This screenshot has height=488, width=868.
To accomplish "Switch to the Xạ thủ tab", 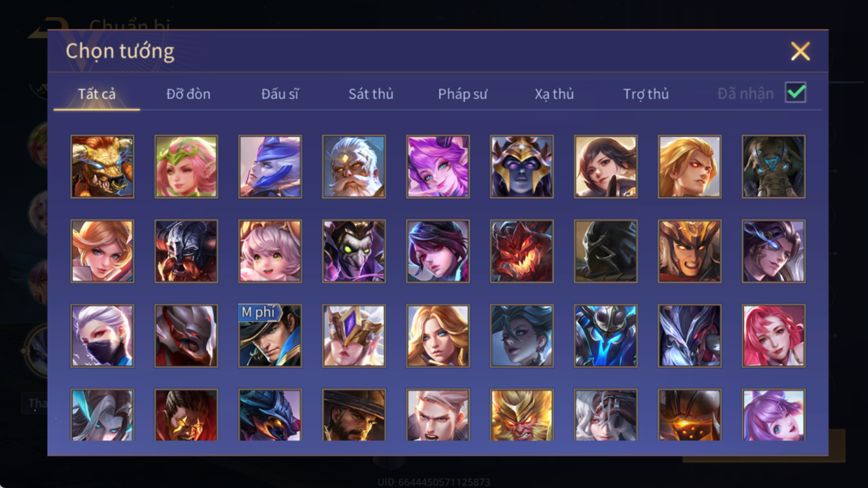I will pyautogui.click(x=554, y=94).
